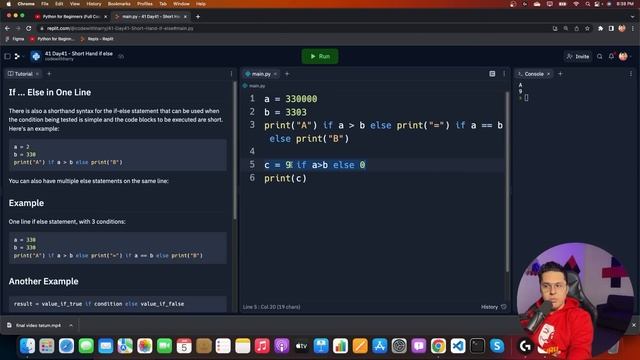Click 'Another Example' heading
This screenshot has height=360, width=640.
pos(43,281)
